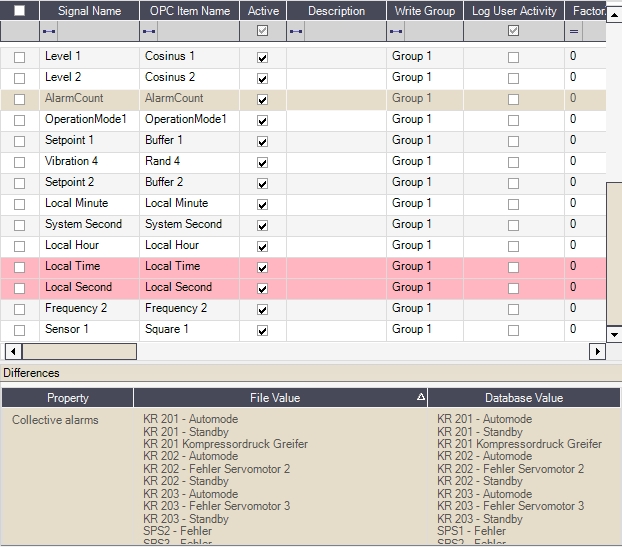Image resolution: width=622 pixels, height=547 pixels.
Task: Select the Local Second signal row
Action: pos(78,288)
